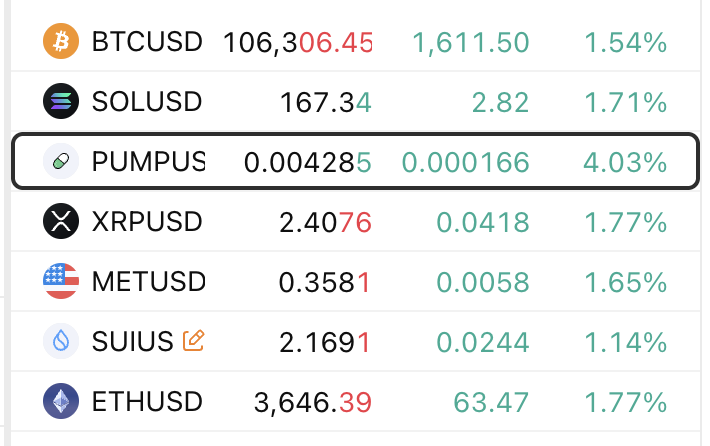Select the SOLUSD symbol name
710x446 pixels.
pyautogui.click(x=146, y=102)
